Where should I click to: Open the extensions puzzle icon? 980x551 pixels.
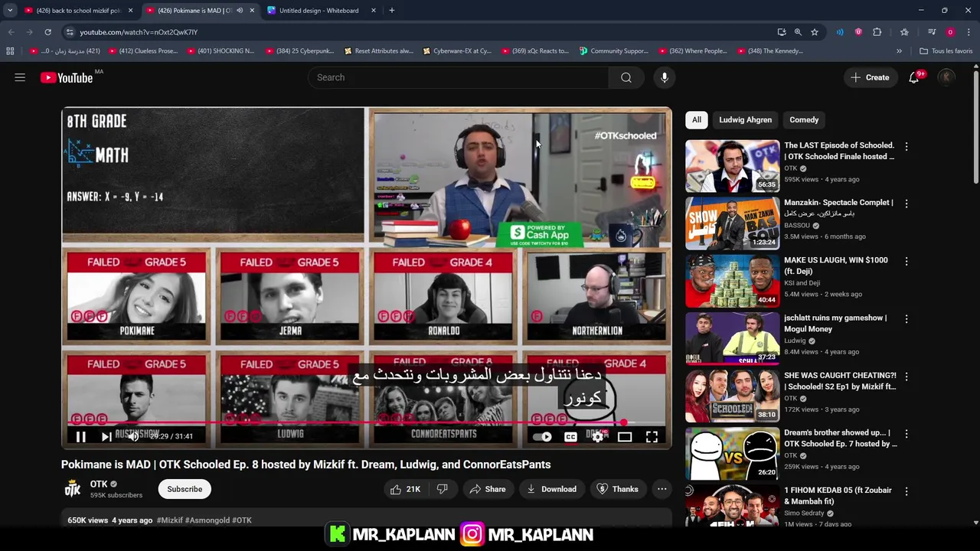877,32
